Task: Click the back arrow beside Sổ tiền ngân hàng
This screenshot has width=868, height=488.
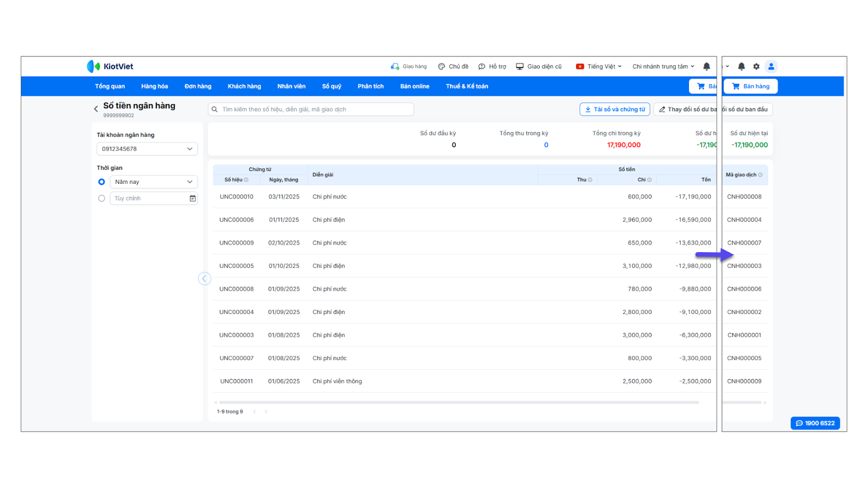Action: pyautogui.click(x=96, y=109)
